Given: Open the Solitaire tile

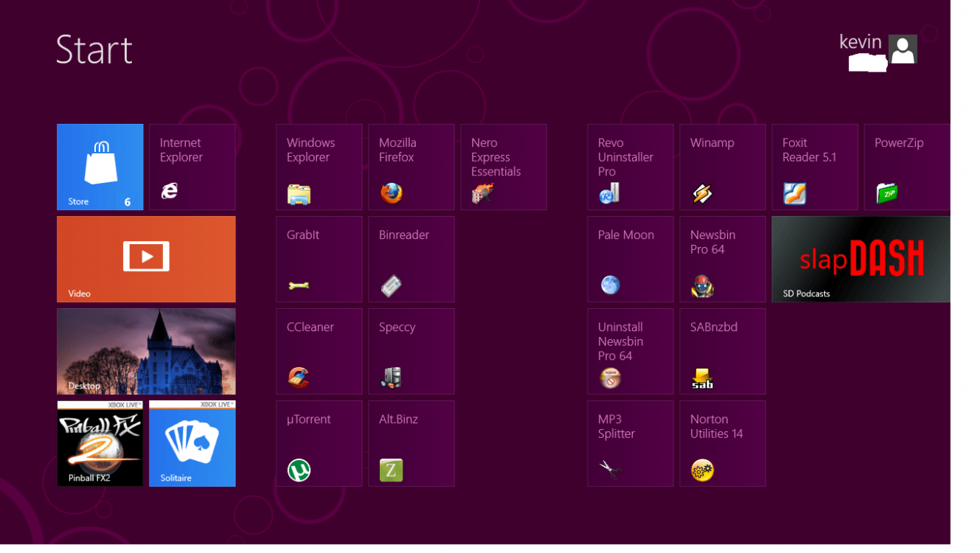Looking at the screenshot, I should click(192, 443).
